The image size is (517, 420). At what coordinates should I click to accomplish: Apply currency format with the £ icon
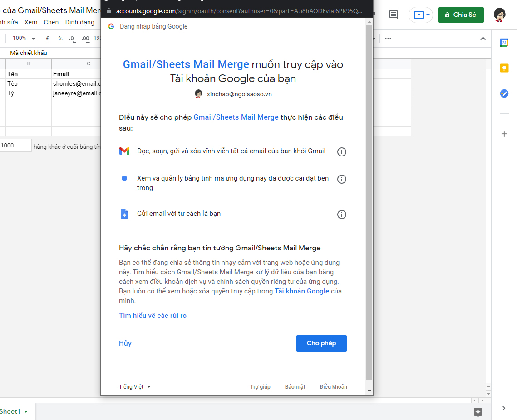[48, 39]
